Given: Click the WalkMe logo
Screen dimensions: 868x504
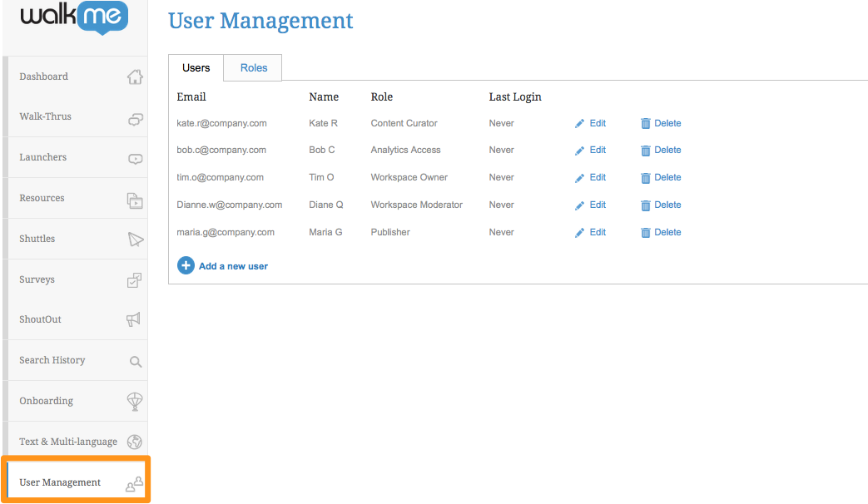Looking at the screenshot, I should point(75,17).
